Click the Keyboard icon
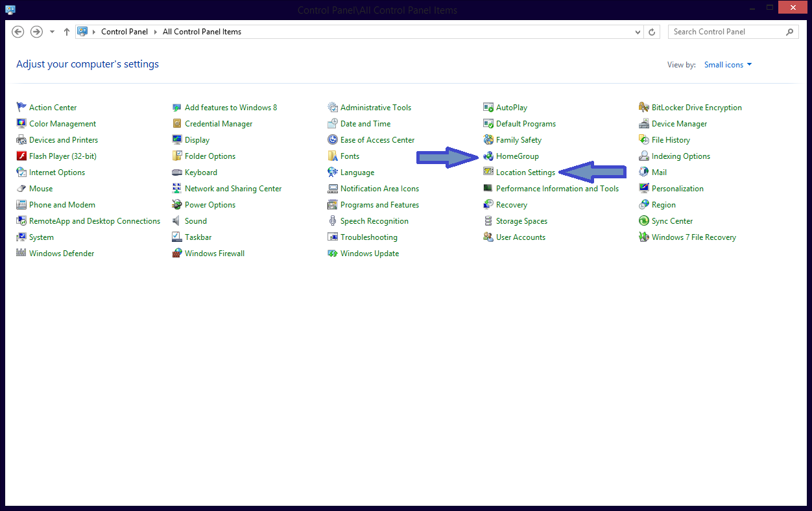The height and width of the screenshot is (511, 812). tap(177, 172)
